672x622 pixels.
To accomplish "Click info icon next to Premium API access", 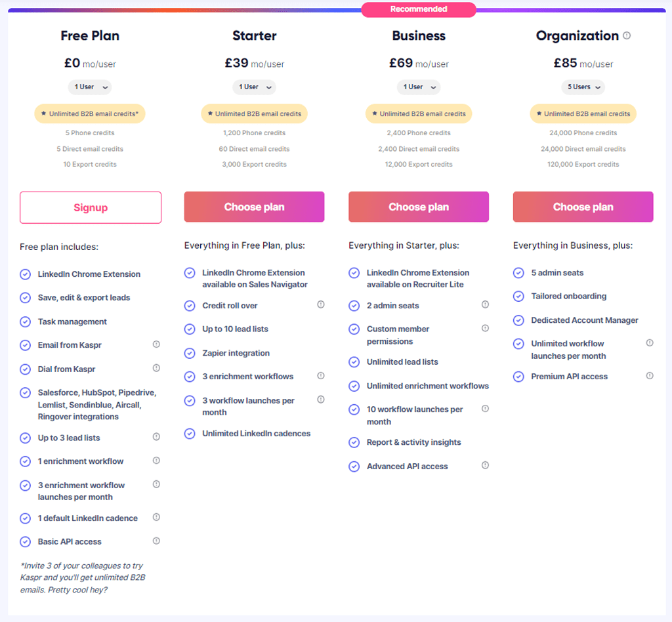I will point(650,375).
